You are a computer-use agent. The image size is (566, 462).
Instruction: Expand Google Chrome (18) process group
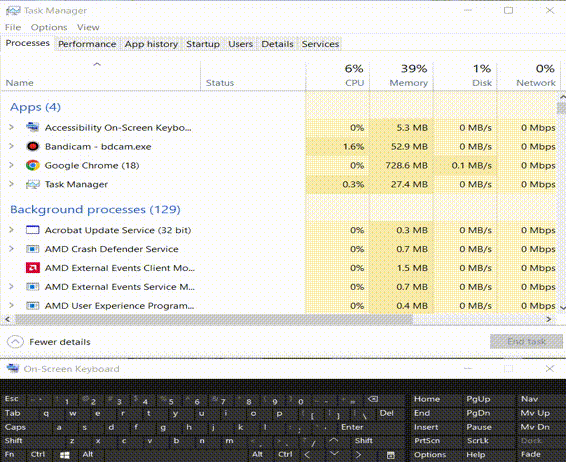pyautogui.click(x=12, y=165)
